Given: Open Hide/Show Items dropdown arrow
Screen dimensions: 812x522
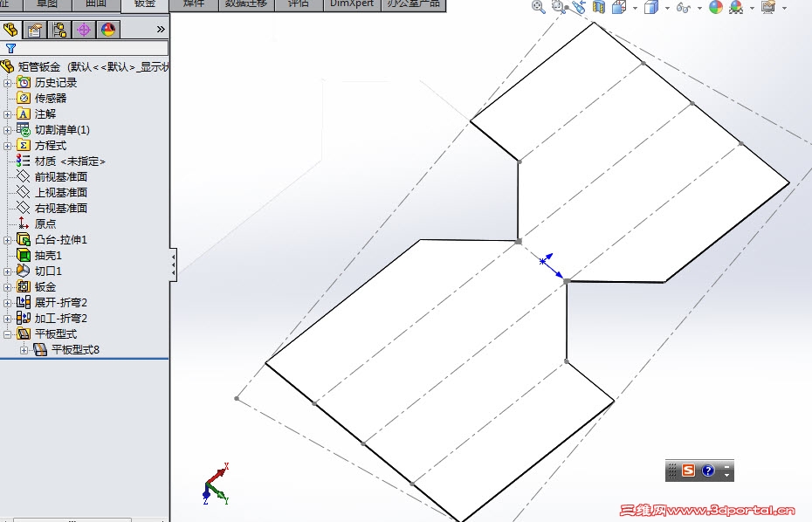Looking at the screenshot, I should tap(699, 8).
